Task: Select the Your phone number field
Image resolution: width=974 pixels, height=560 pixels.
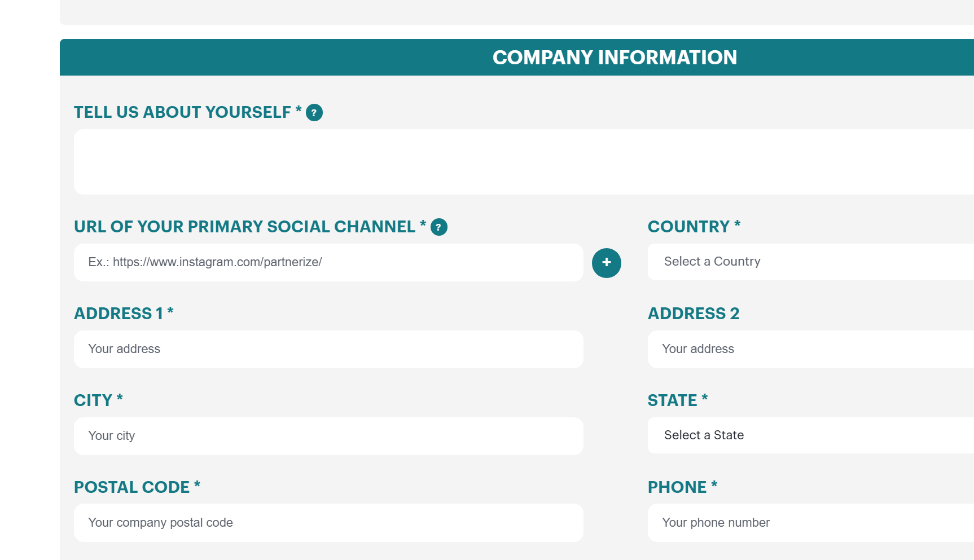Action: pyautogui.click(x=810, y=523)
